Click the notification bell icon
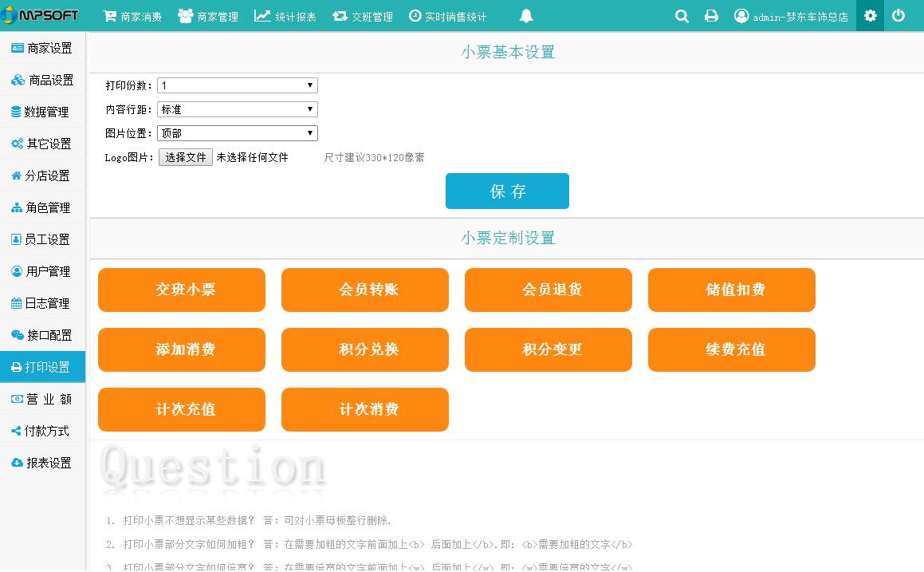The image size is (924, 572). (526, 16)
